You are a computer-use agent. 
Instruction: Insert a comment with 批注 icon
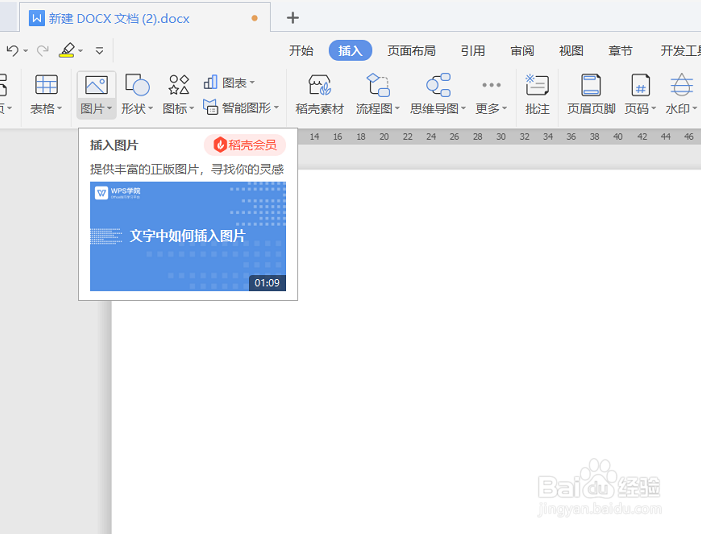537,85
